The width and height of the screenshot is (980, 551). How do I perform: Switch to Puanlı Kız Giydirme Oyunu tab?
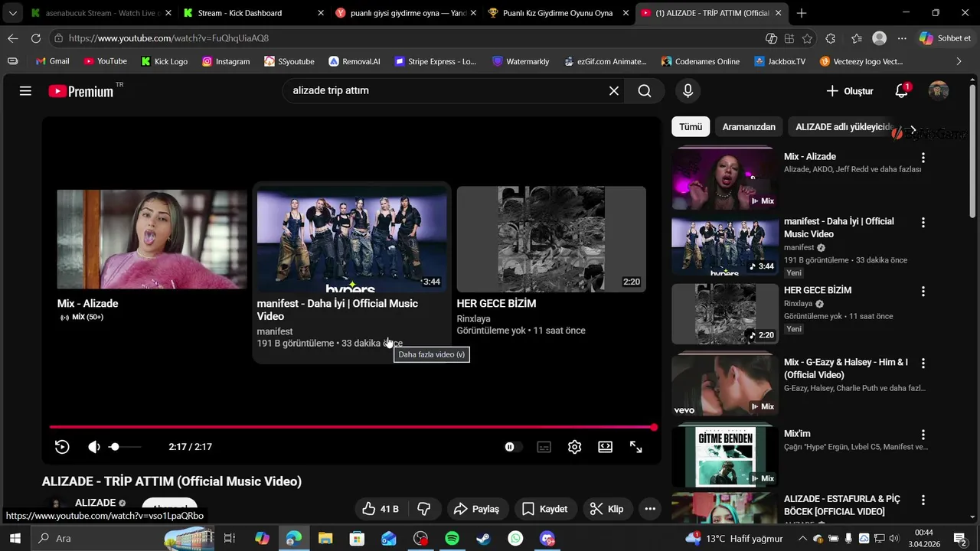click(x=558, y=13)
